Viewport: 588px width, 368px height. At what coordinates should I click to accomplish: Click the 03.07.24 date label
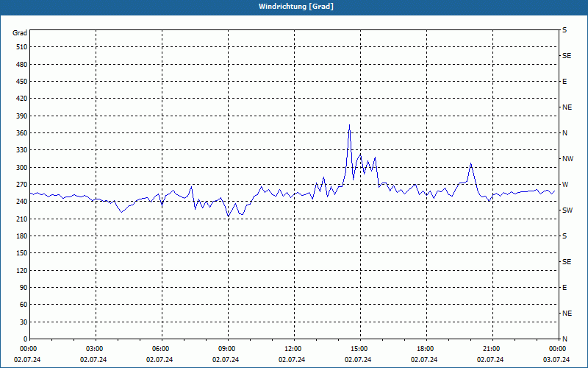[x=556, y=360]
